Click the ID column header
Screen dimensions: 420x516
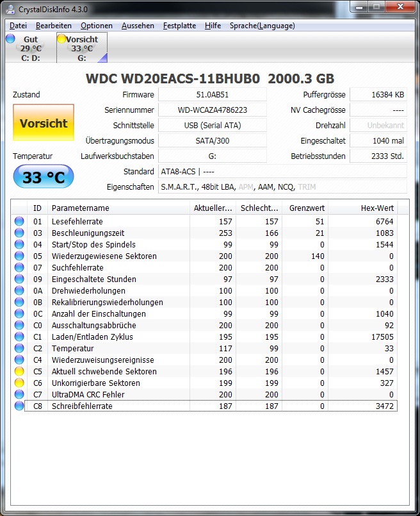(37, 208)
